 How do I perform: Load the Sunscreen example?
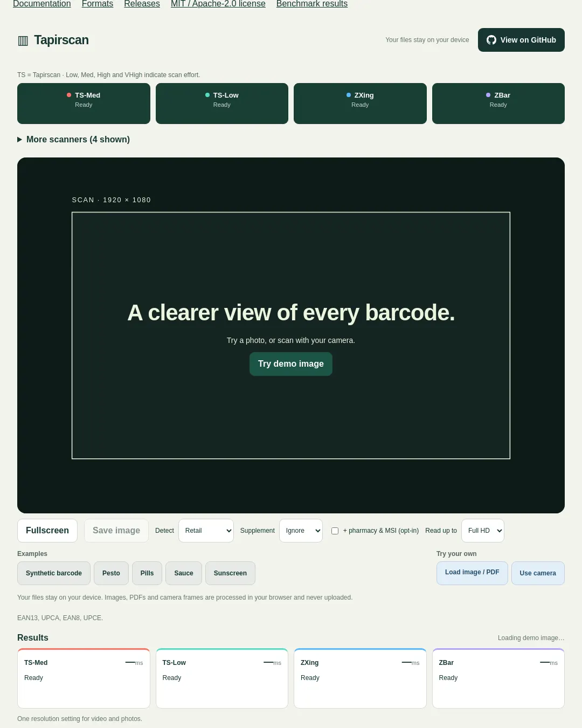230,573
